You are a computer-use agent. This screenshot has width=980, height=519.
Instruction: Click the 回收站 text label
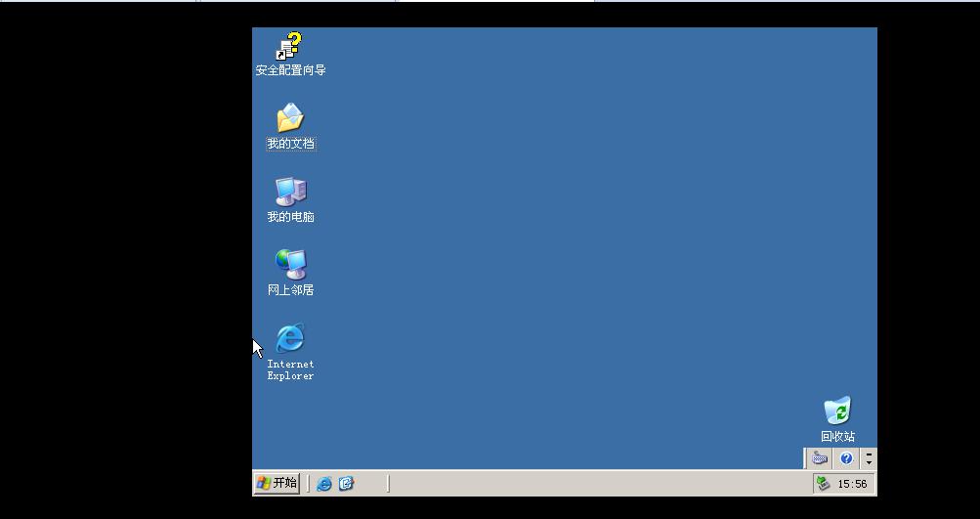coord(837,437)
